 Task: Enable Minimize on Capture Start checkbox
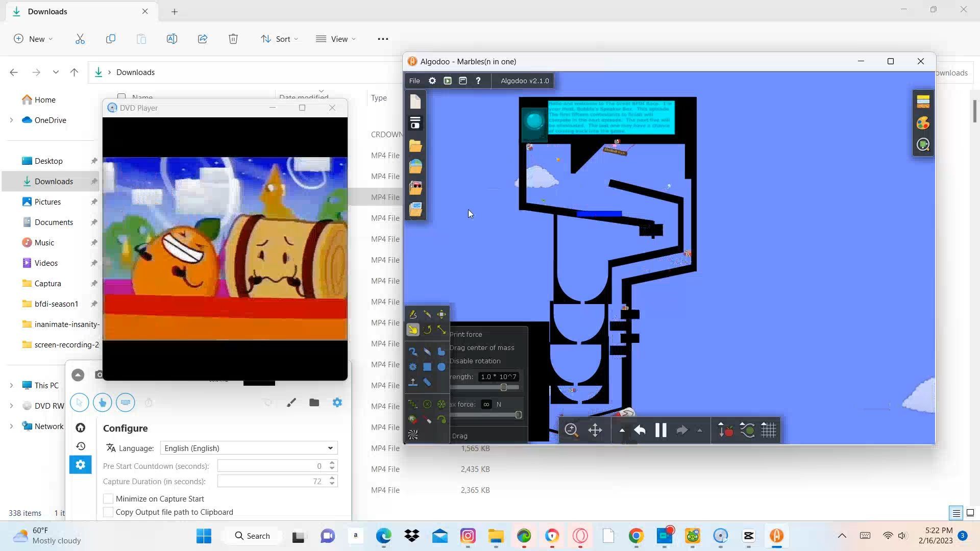pyautogui.click(x=108, y=499)
